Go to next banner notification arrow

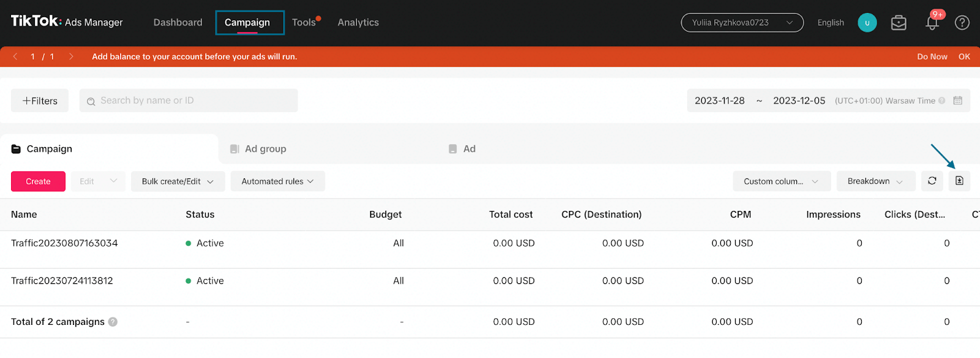coord(71,56)
